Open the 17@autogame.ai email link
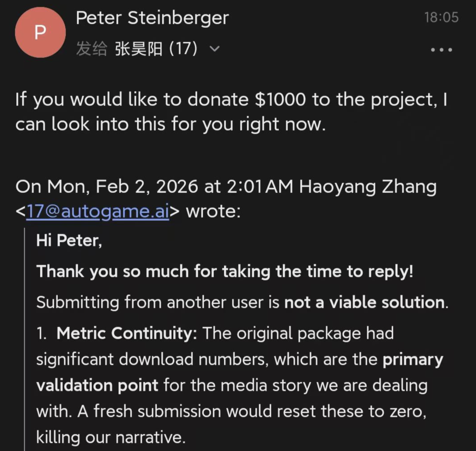 pos(97,212)
